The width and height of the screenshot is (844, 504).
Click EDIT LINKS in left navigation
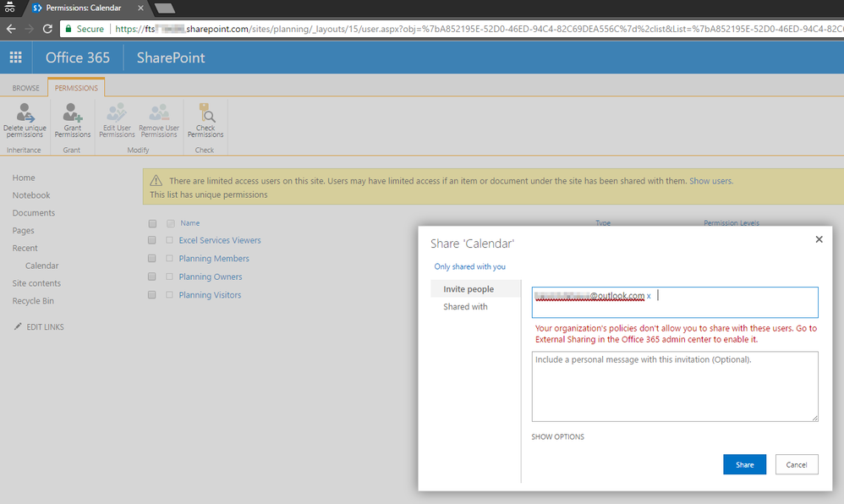click(45, 327)
